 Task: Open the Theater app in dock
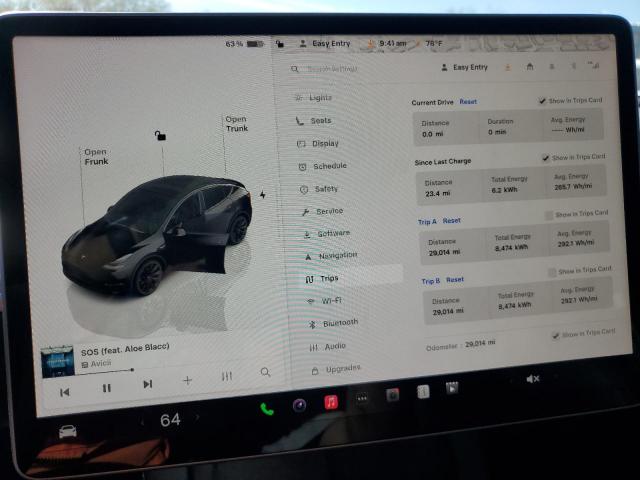click(x=452, y=388)
